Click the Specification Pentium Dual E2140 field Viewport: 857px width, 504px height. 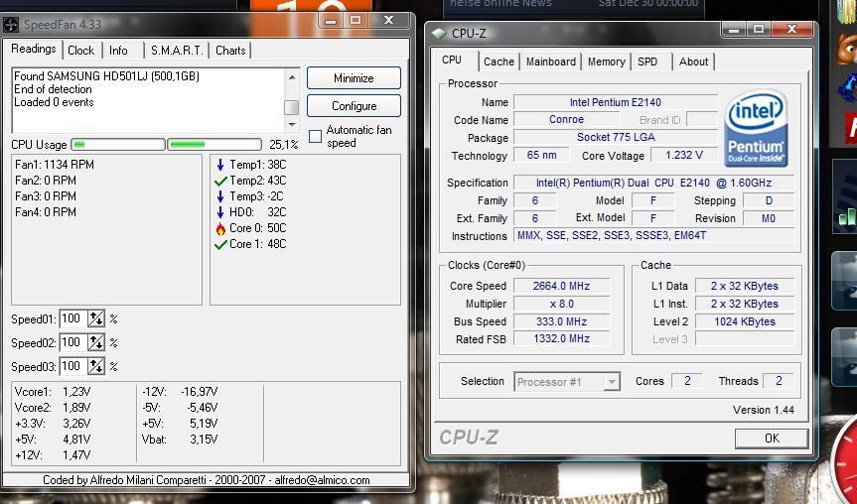pos(653,183)
